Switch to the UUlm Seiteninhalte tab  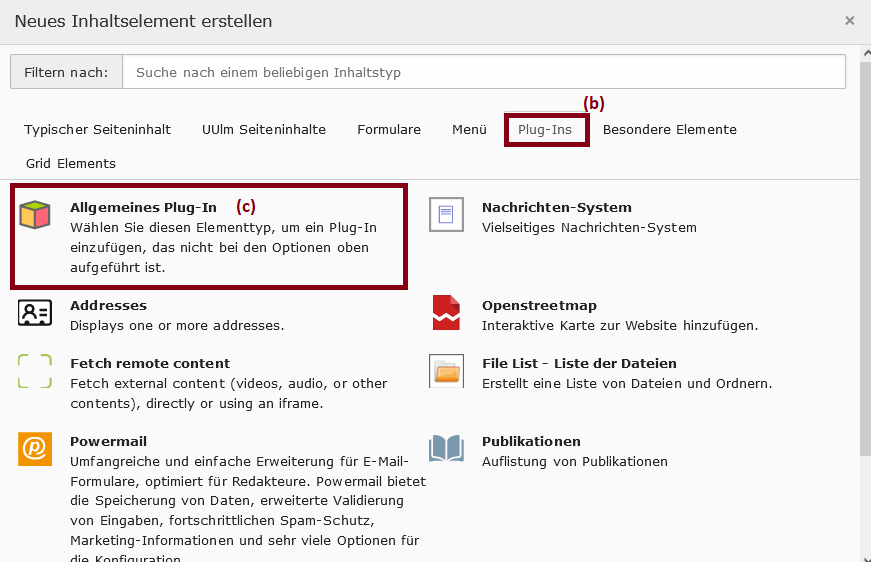(x=264, y=129)
